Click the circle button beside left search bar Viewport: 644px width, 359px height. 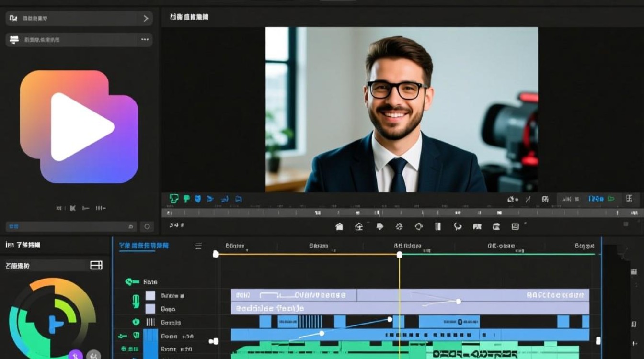[x=147, y=226]
